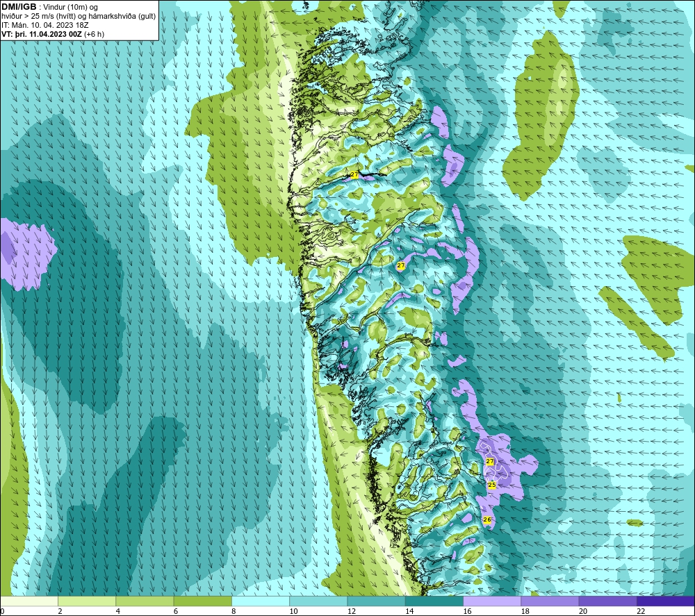Click the yellow 25 gust marker

(x=492, y=485)
